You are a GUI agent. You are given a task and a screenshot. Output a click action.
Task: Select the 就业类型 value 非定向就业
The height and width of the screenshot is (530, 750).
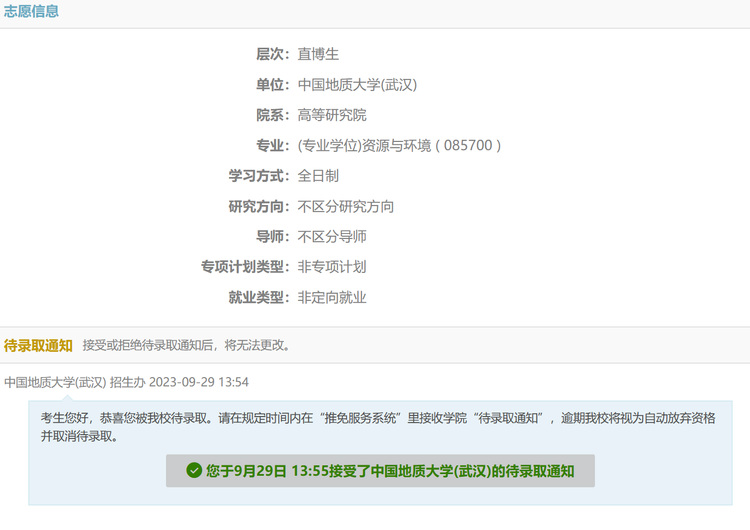(332, 298)
